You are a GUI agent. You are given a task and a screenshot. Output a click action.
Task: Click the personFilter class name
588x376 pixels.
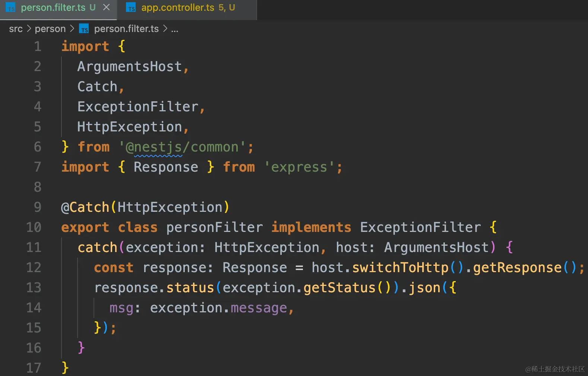215,227
